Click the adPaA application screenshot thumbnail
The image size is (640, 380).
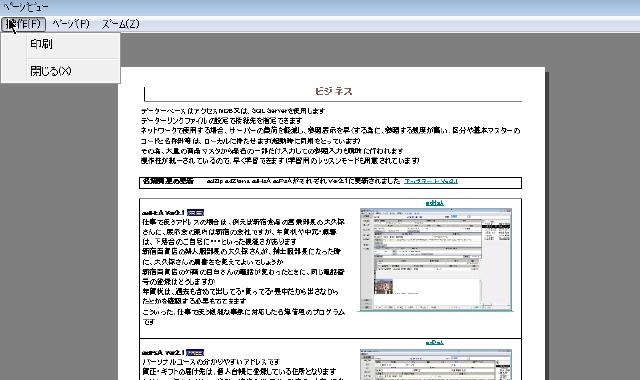[x=436, y=364]
